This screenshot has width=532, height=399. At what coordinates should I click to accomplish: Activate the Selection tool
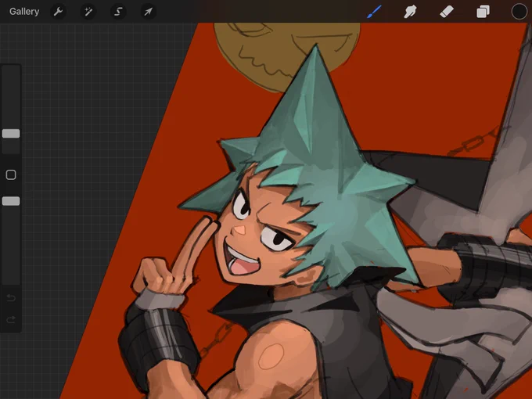coord(118,12)
